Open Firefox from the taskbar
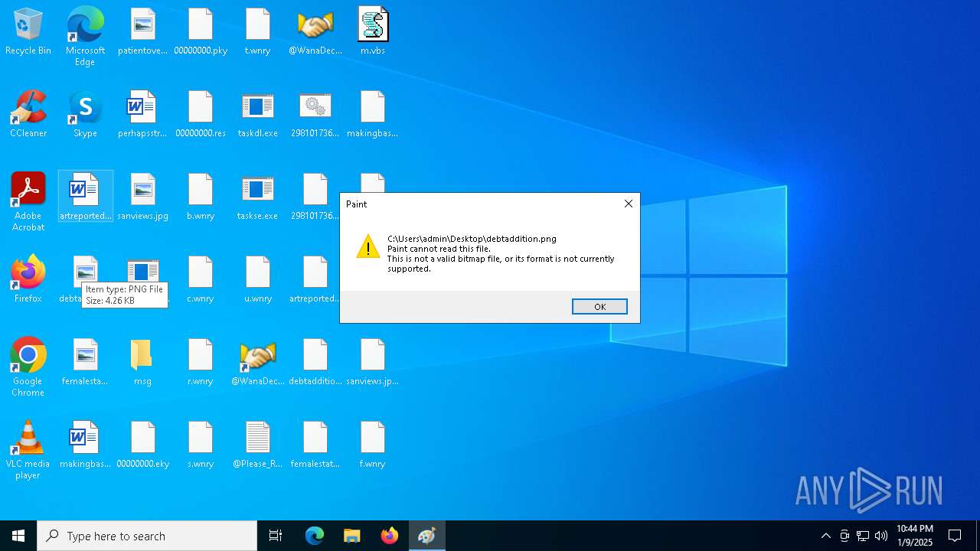This screenshot has height=551, width=980. [x=390, y=536]
